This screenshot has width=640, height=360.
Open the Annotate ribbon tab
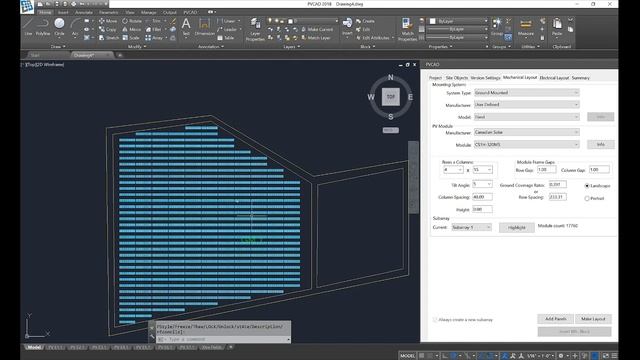click(x=84, y=12)
